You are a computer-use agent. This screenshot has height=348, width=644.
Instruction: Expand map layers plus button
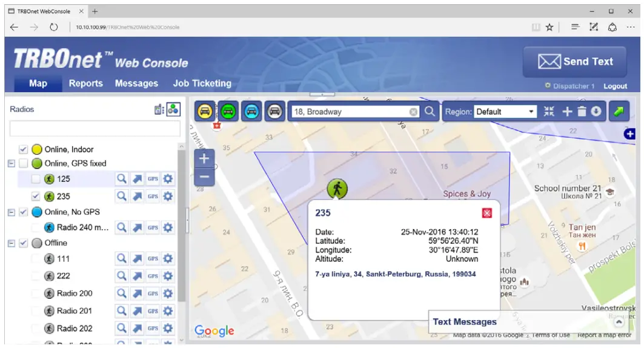click(629, 134)
